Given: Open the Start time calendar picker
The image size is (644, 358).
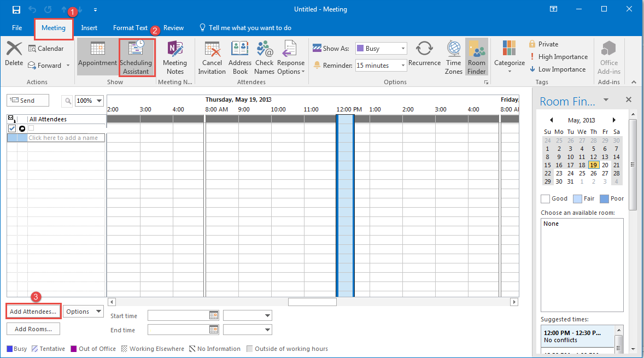Looking at the screenshot, I should point(214,315).
